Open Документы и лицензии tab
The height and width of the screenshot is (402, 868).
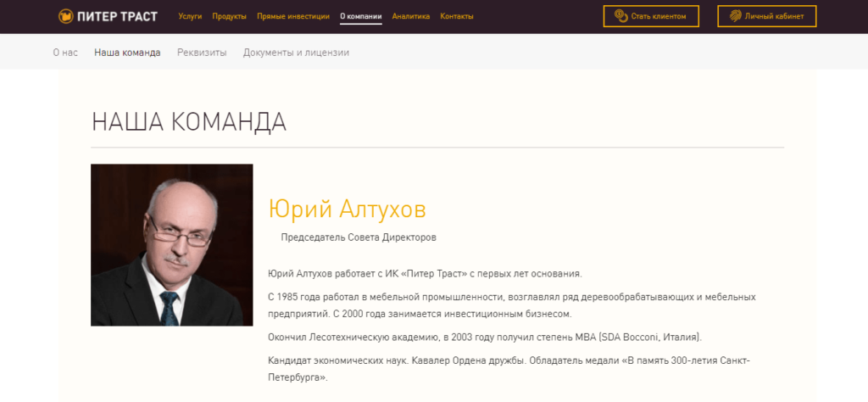[x=296, y=53]
